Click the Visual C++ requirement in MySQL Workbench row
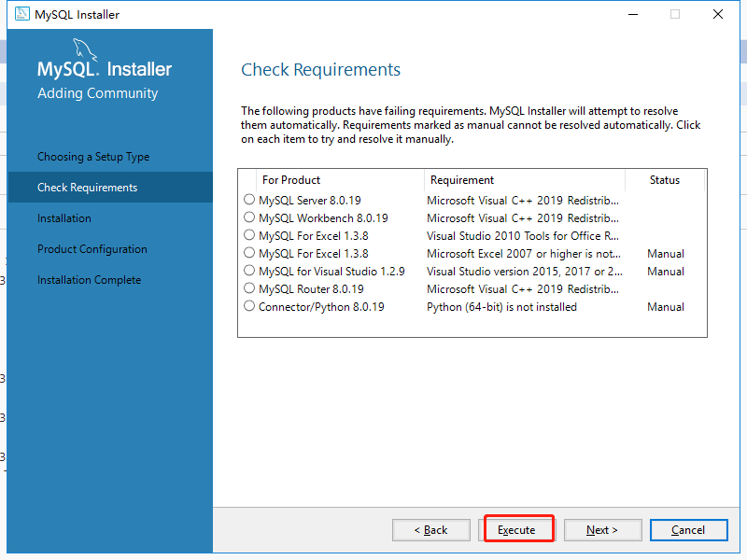 tap(523, 218)
